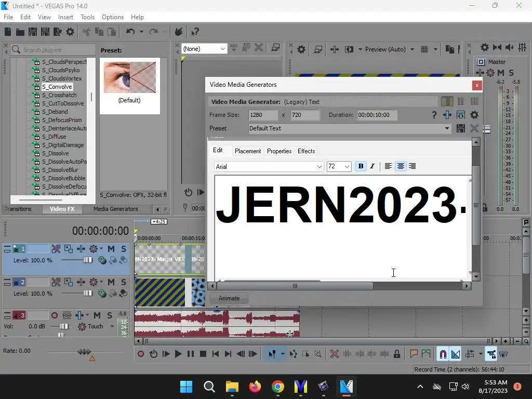Image resolution: width=532 pixels, height=399 pixels.
Task: Arm audio track 3 for record
Action: 54,315
